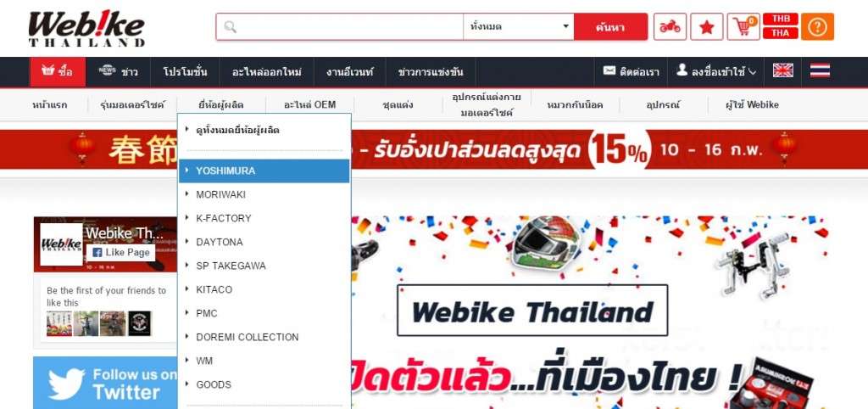This screenshot has height=409, width=868.
Task: Open the motorcycle garage icon
Action: click(x=670, y=26)
